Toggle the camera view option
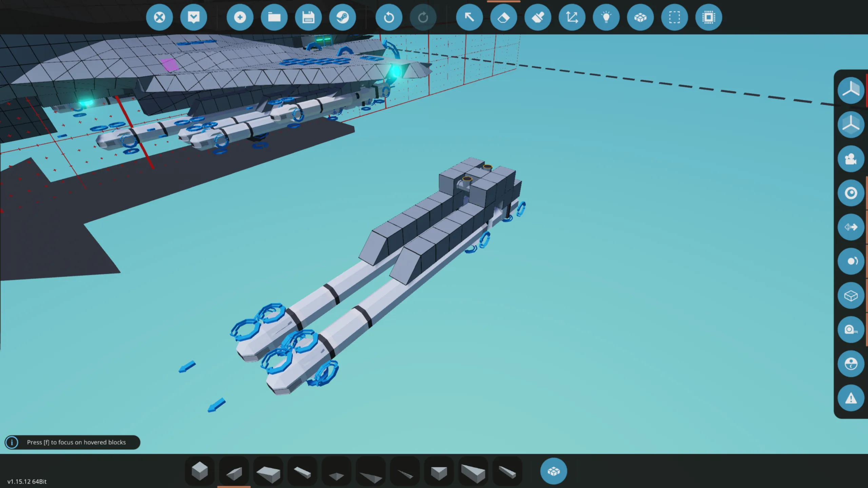This screenshot has width=868, height=488. (x=850, y=159)
